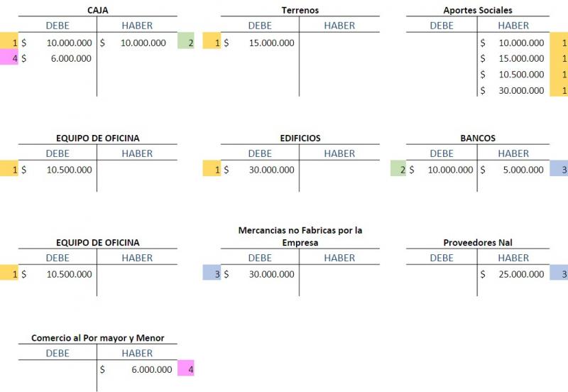Select pink cell 4 beside Comercio haber
Image resolution: width=568 pixels, height=392 pixels.
coord(185,369)
